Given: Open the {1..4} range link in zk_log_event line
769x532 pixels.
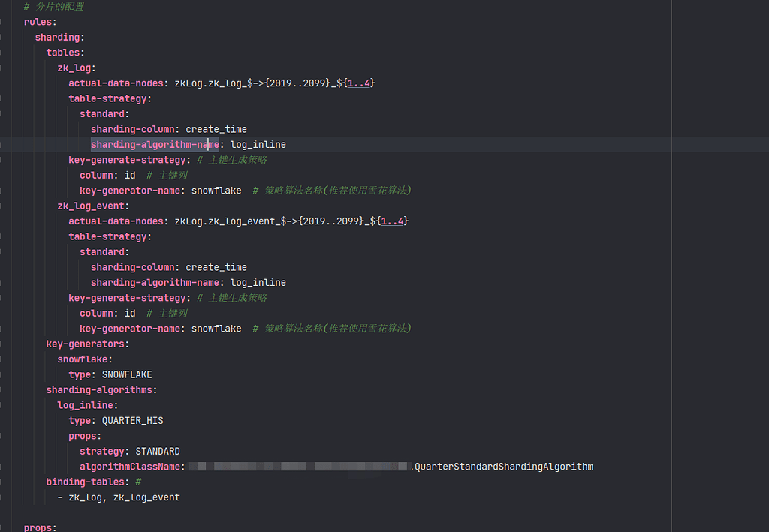Looking at the screenshot, I should point(392,221).
